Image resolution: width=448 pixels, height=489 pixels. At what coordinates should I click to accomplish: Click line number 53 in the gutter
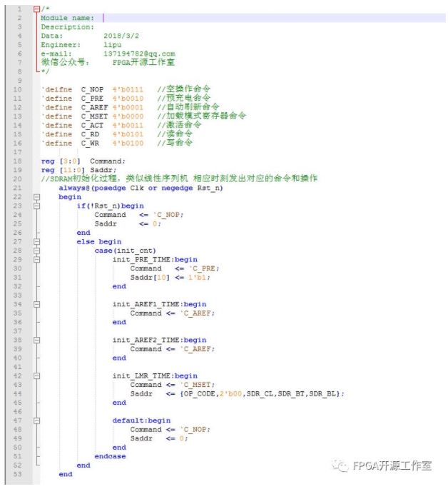tap(17, 474)
